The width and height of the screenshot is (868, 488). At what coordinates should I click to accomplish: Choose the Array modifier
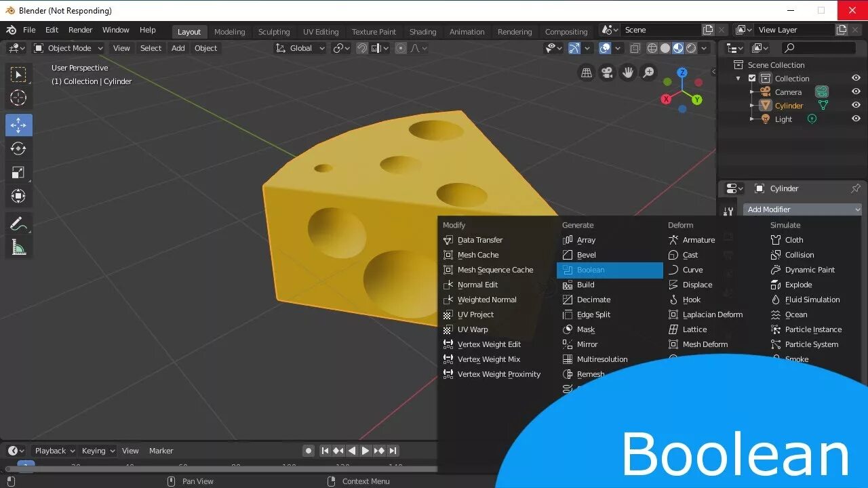coord(610,240)
